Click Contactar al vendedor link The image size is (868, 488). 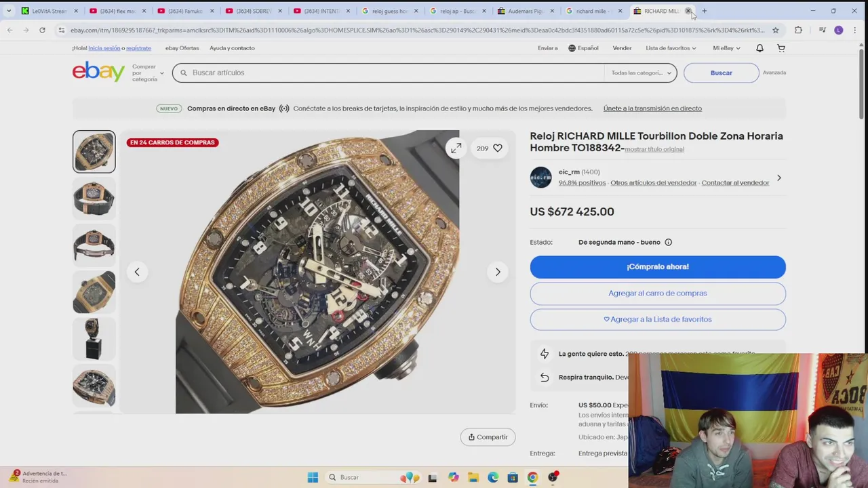coord(735,183)
